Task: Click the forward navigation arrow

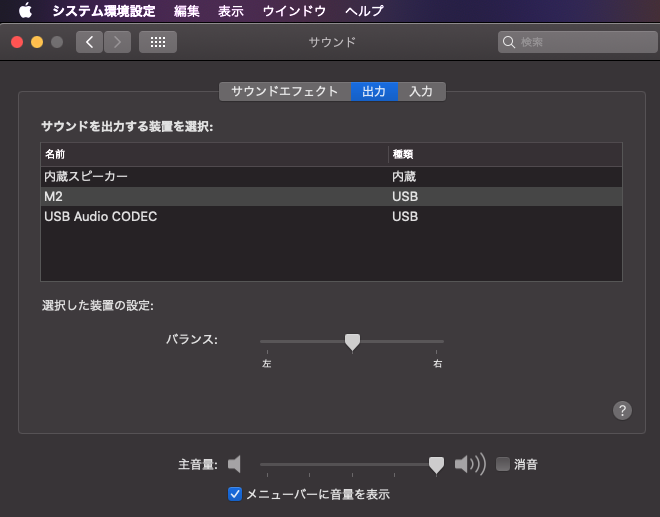Action: (x=118, y=42)
